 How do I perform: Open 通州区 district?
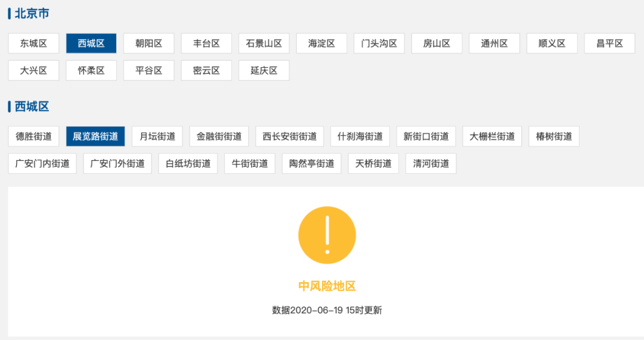[x=494, y=43]
